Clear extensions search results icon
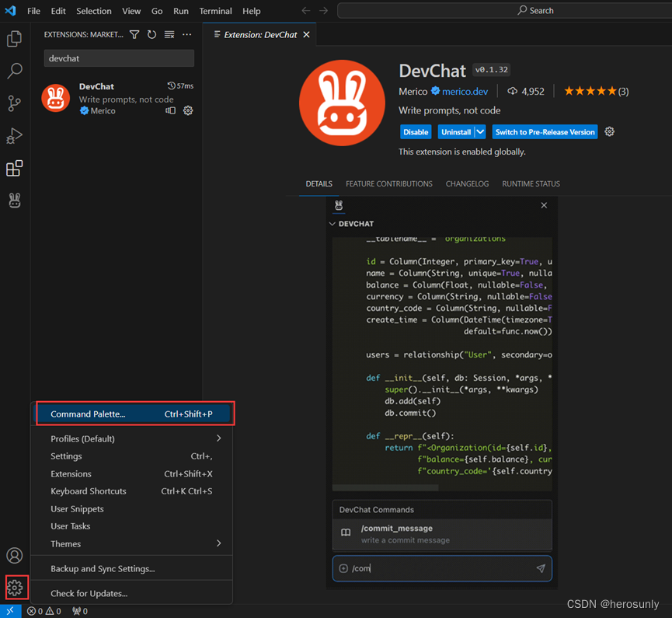This screenshot has height=618, width=672. pos(169,35)
